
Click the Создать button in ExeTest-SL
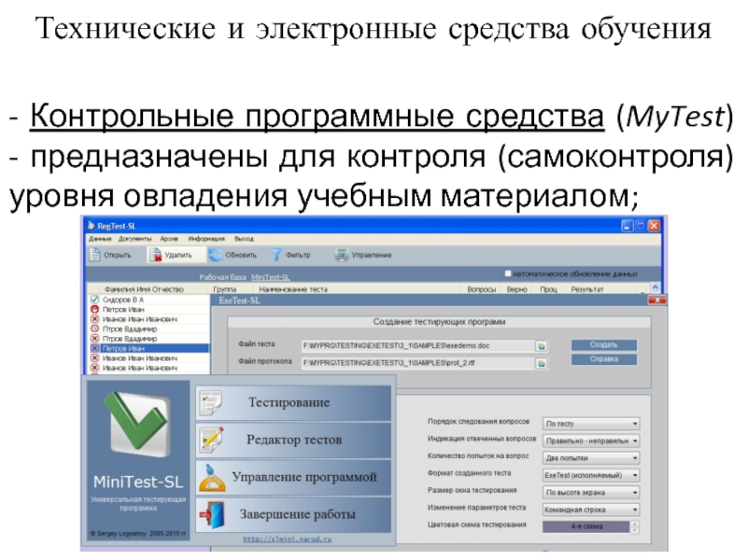603,344
